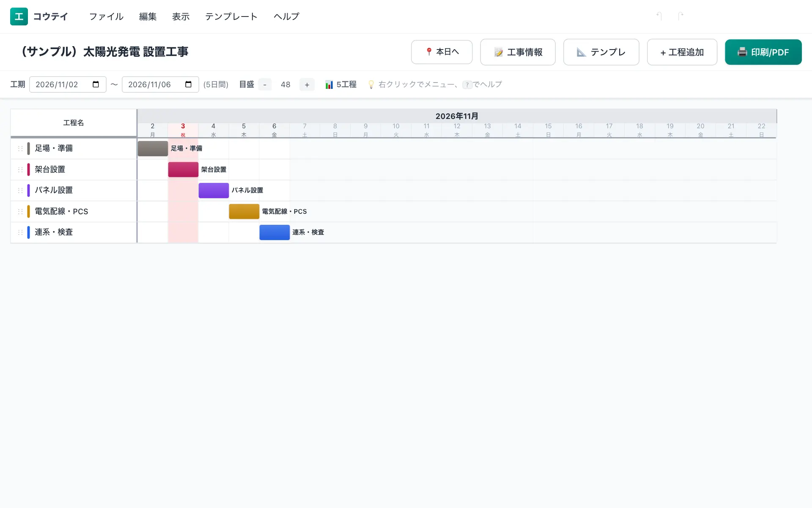Grab drag handle of 電気配線・PCS row
812x508 pixels.
coord(20,212)
